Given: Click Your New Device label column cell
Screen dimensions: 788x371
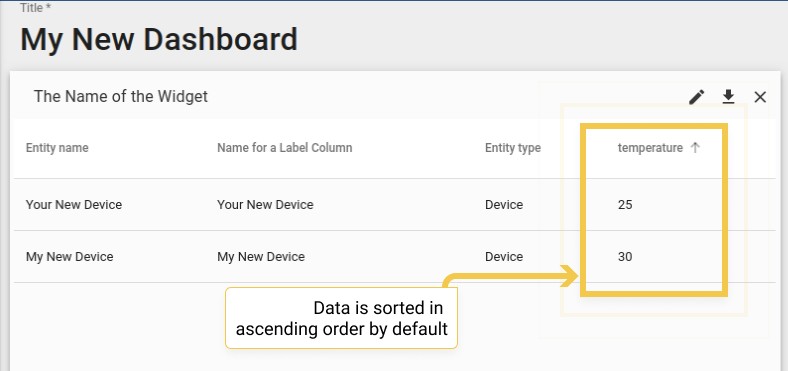Looking at the screenshot, I should pos(265,205).
